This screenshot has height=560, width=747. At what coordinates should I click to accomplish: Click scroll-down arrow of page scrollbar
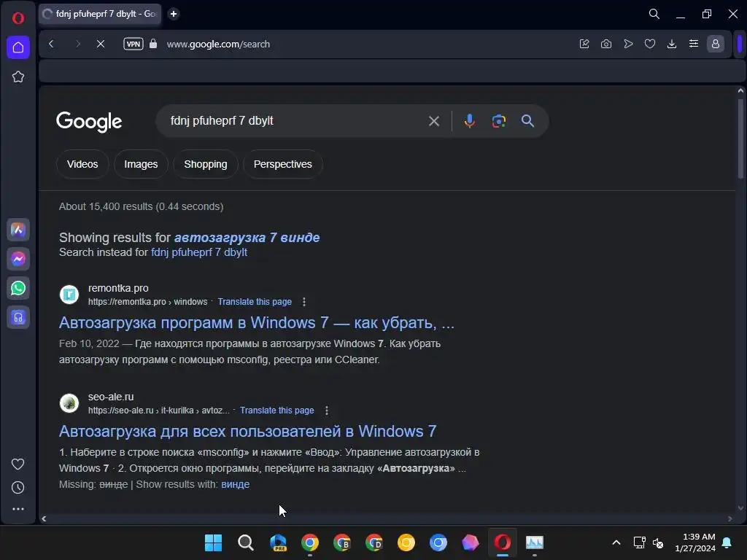pos(740,508)
